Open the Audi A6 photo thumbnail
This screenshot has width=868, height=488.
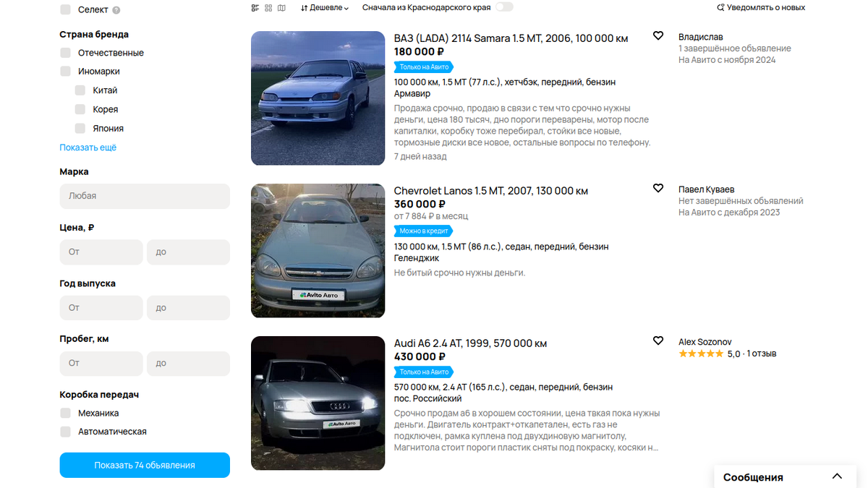pyautogui.click(x=318, y=403)
